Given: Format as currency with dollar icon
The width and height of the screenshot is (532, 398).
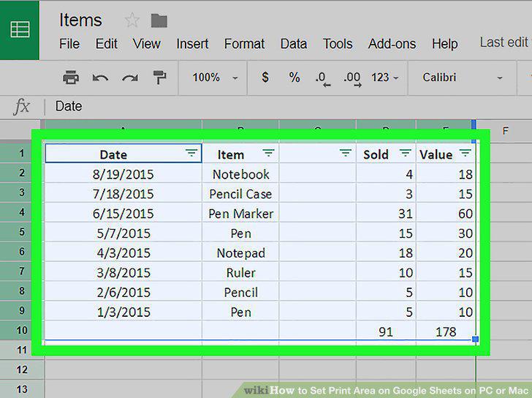Looking at the screenshot, I should 265,78.
